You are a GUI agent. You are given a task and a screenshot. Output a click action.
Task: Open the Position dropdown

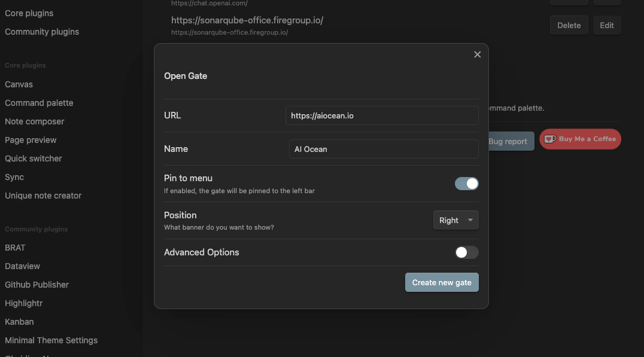455,220
